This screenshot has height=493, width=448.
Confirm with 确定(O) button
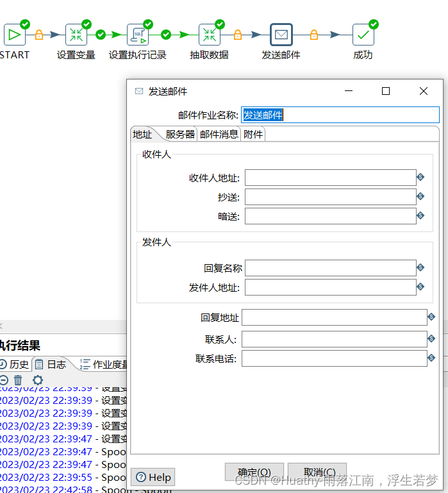[254, 472]
